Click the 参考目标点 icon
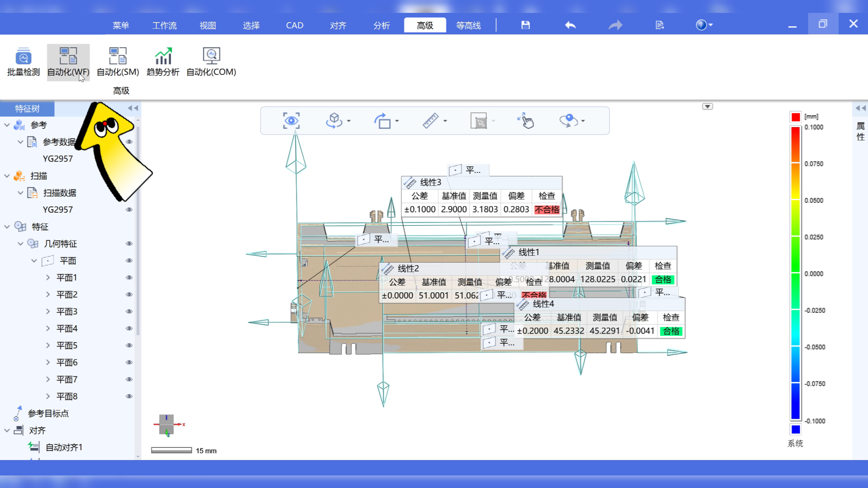Screen dimensions: 868x488 [x=18, y=413]
